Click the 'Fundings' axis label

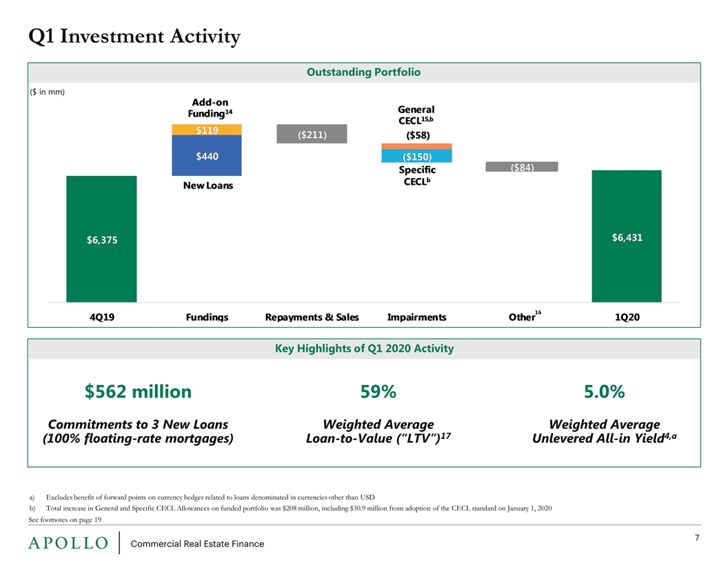207,317
